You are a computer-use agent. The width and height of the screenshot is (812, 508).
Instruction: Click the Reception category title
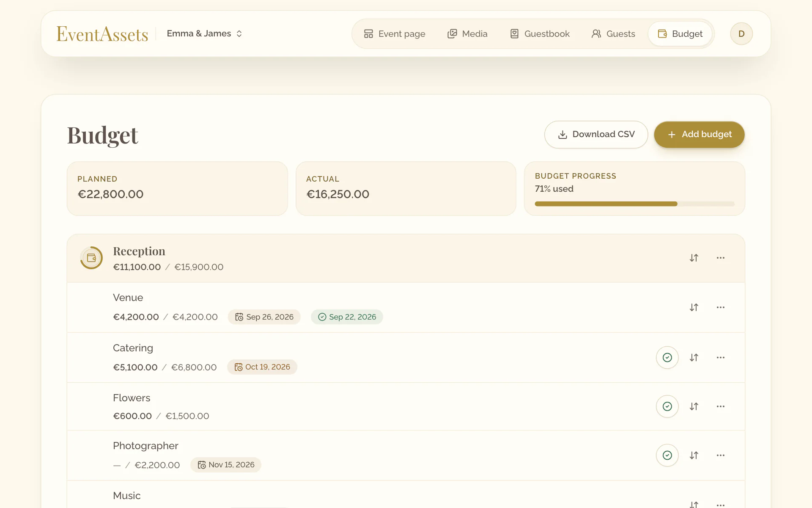(x=139, y=251)
